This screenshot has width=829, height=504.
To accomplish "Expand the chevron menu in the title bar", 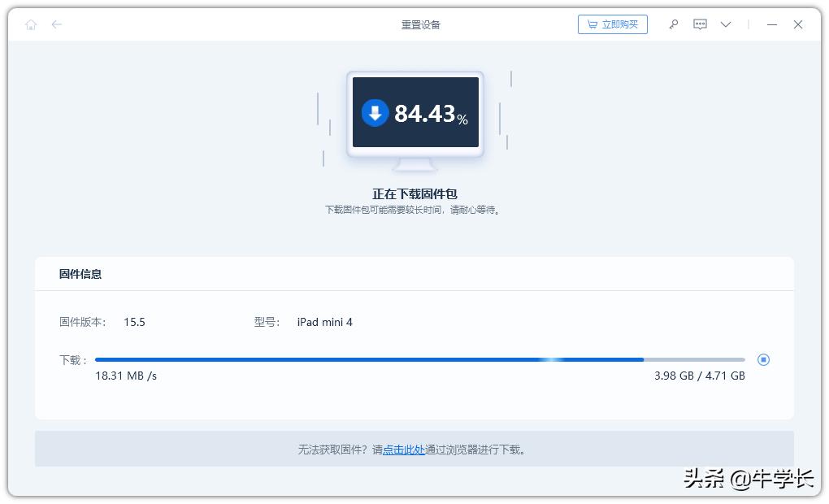I will (x=725, y=24).
